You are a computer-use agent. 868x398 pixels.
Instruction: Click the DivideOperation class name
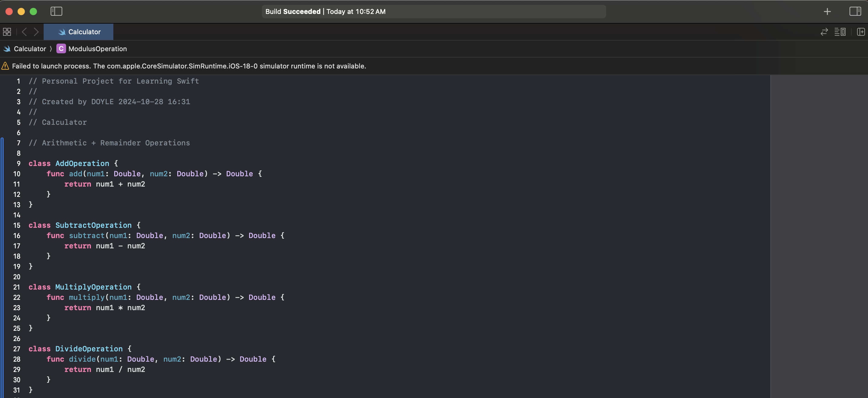89,349
